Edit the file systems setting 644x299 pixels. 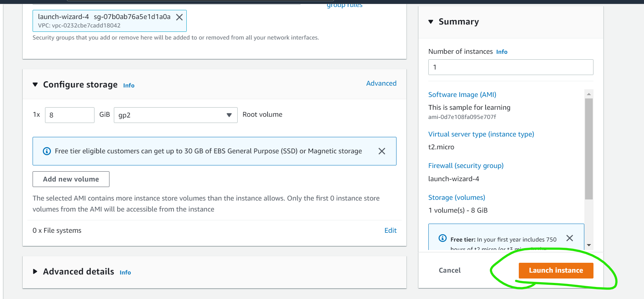tap(390, 231)
